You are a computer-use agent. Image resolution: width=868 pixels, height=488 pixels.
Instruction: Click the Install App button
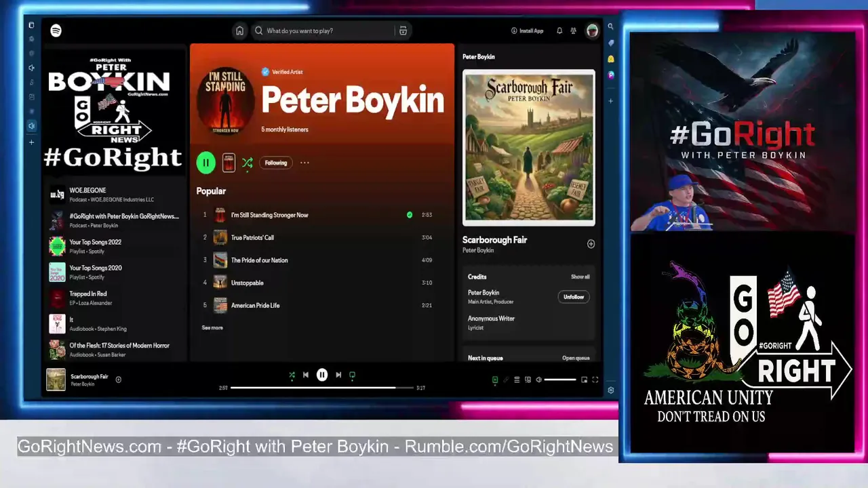point(527,30)
